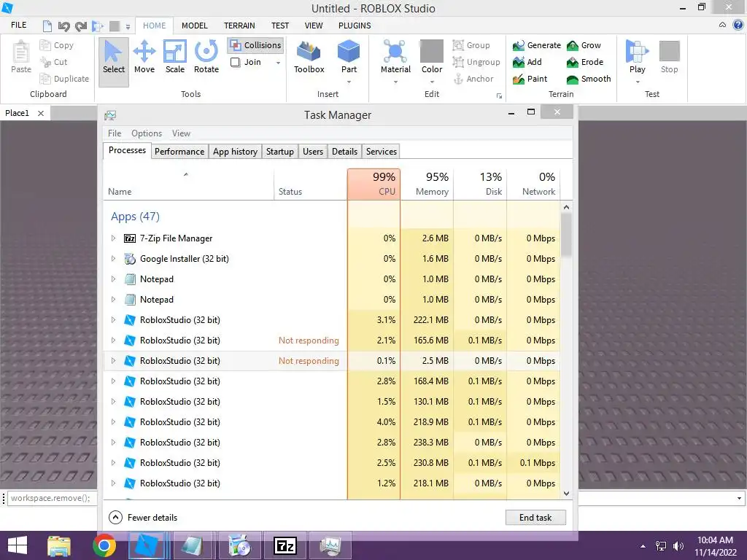The height and width of the screenshot is (560, 747).
Task: Open the Part dropdown arrow
Action: coord(349,82)
